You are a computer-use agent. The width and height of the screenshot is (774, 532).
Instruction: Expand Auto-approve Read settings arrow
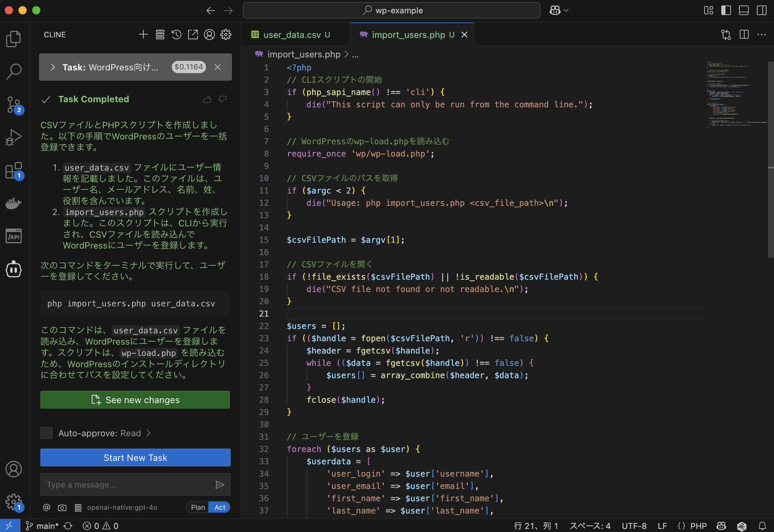point(149,433)
